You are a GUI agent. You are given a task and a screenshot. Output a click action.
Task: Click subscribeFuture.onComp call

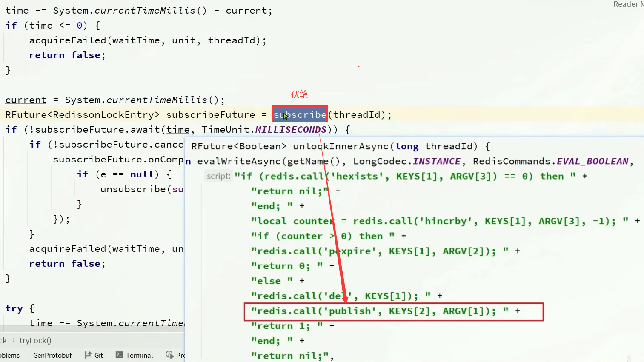click(x=118, y=159)
